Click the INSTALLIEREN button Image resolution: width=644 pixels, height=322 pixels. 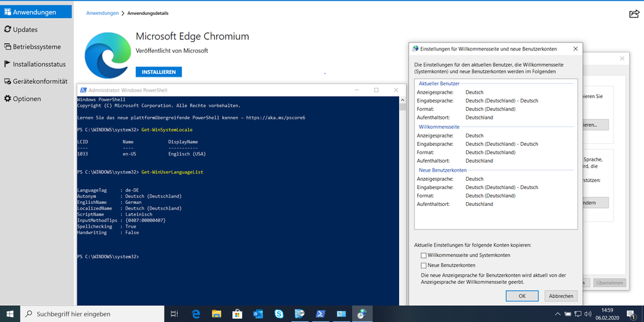(159, 72)
